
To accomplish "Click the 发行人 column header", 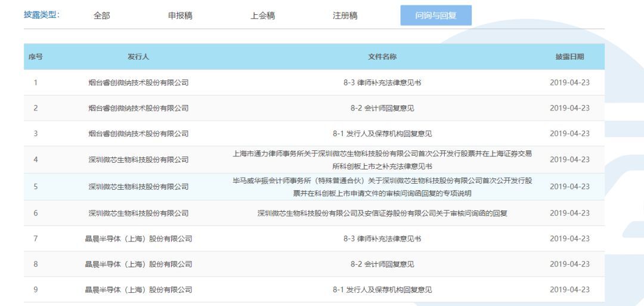I will pyautogui.click(x=138, y=57).
